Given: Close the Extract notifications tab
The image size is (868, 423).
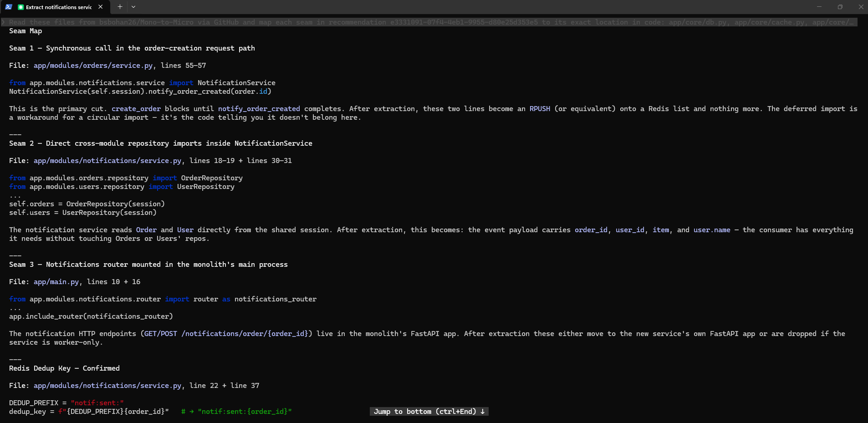Looking at the screenshot, I should click(x=100, y=7).
